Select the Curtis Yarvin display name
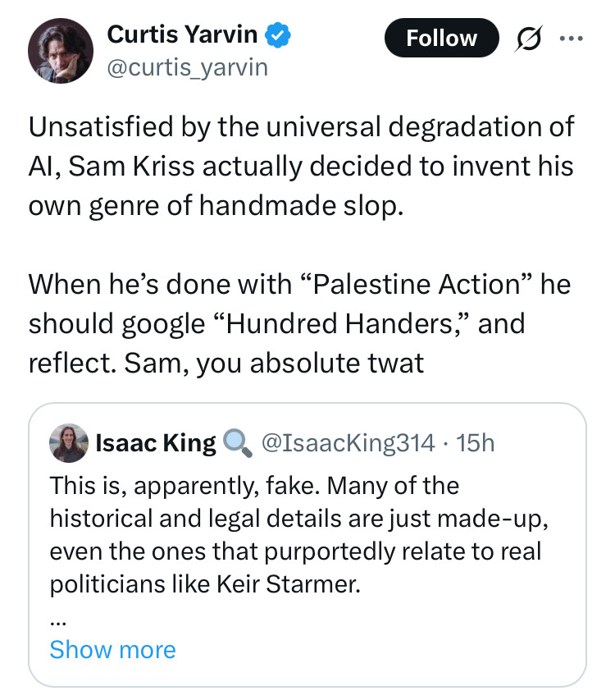The height and width of the screenshot is (700, 615). [182, 34]
